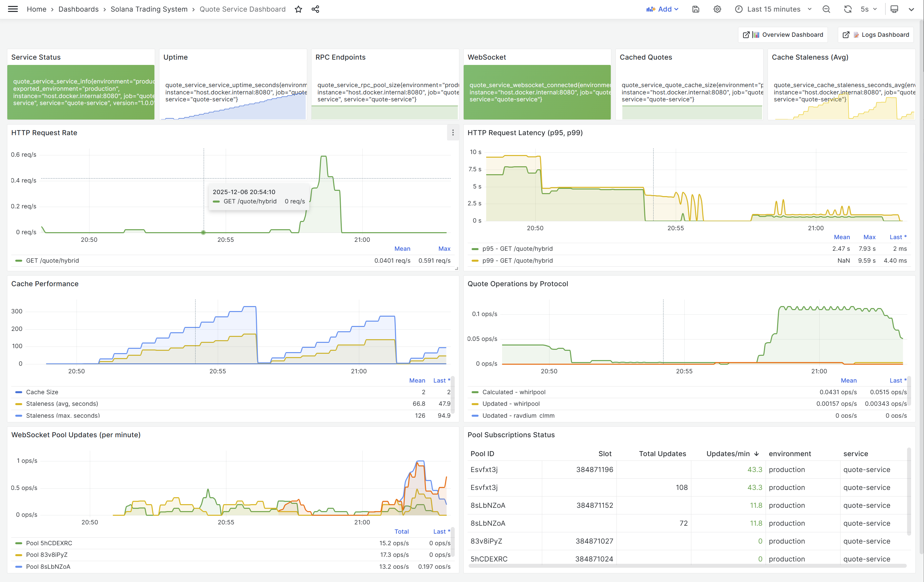
Task: Save the dashboard
Action: [695, 9]
